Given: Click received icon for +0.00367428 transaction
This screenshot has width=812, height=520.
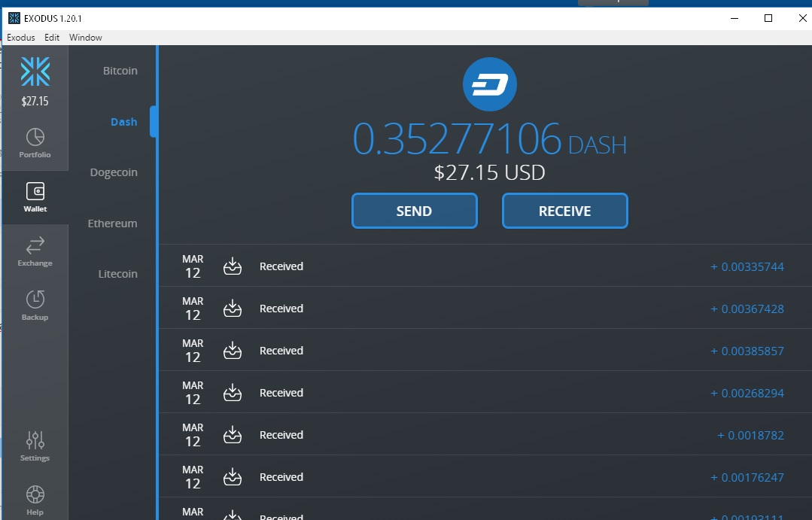Looking at the screenshot, I should (x=233, y=309).
